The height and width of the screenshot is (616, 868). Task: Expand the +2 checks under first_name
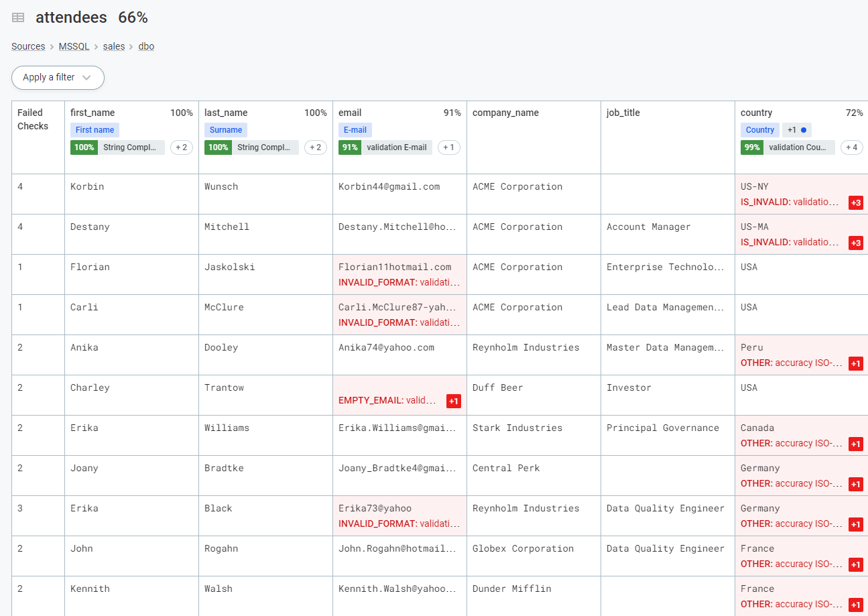181,147
